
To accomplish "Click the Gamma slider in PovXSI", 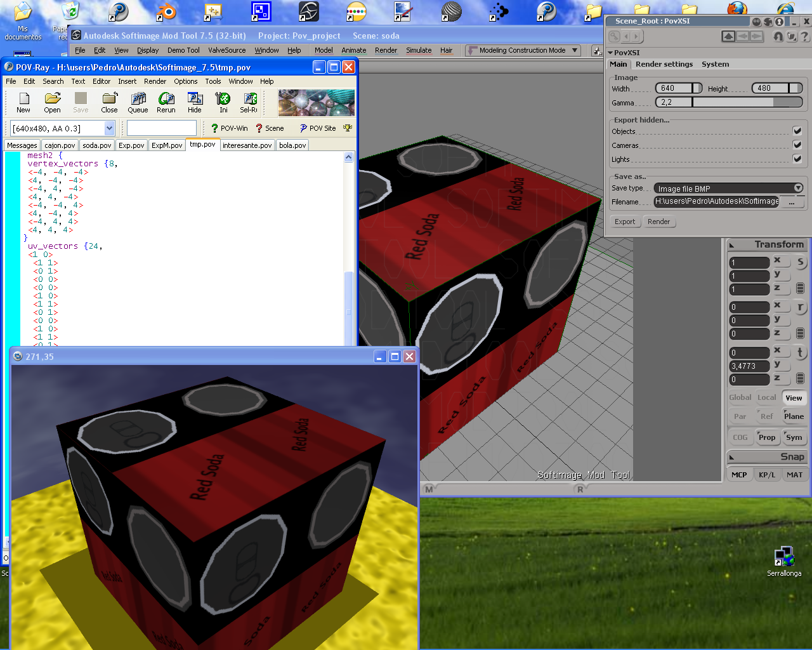I will pyautogui.click(x=728, y=102).
